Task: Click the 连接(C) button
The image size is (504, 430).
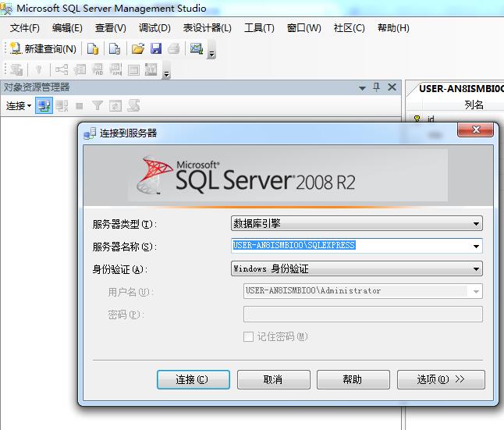Action: coord(193,379)
